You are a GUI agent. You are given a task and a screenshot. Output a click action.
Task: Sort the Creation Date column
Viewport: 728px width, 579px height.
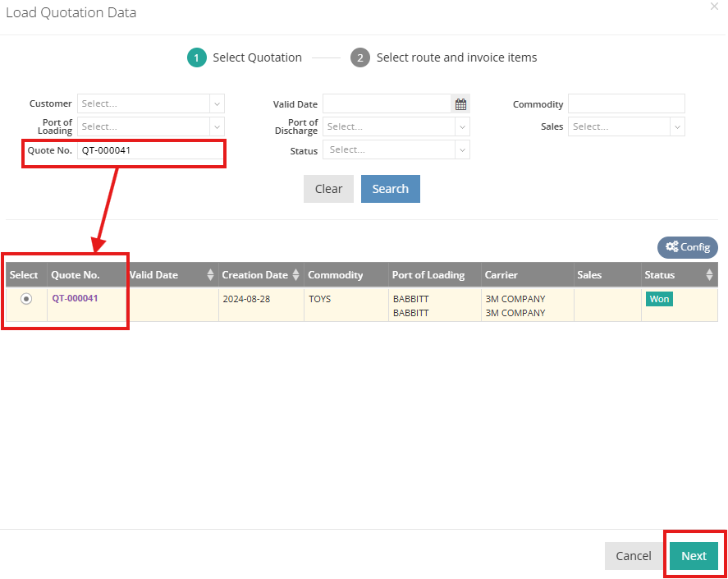click(295, 274)
